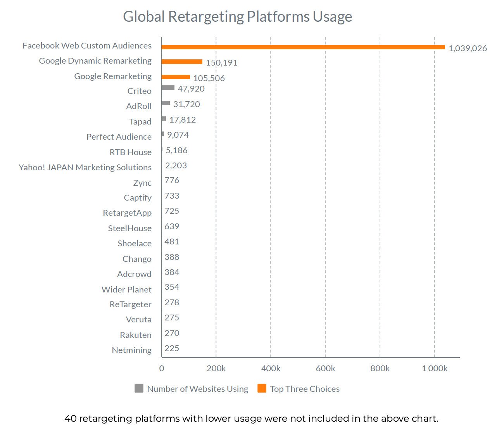Click the 'Rakuten' axis label
This screenshot has width=504, height=443.
tap(136, 335)
